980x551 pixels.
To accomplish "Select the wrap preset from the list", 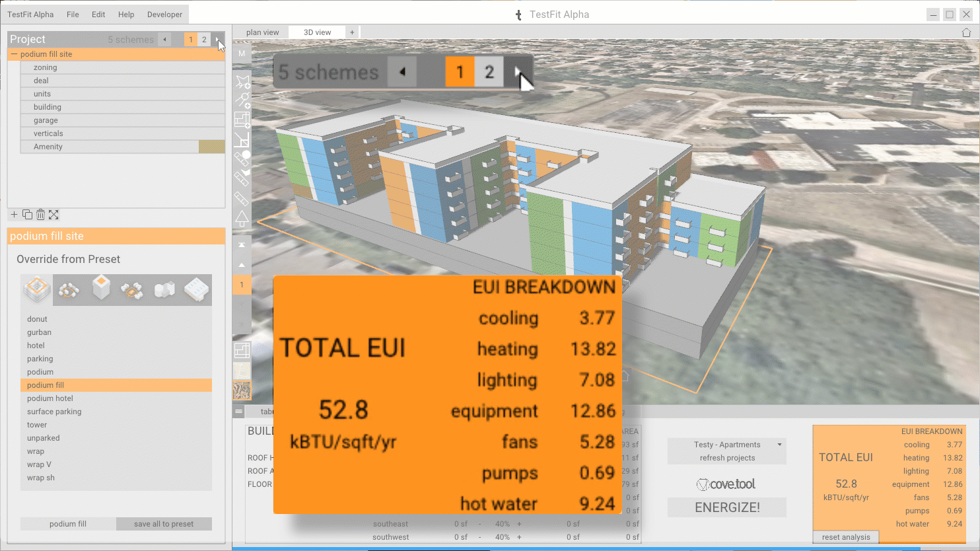I will click(x=36, y=451).
